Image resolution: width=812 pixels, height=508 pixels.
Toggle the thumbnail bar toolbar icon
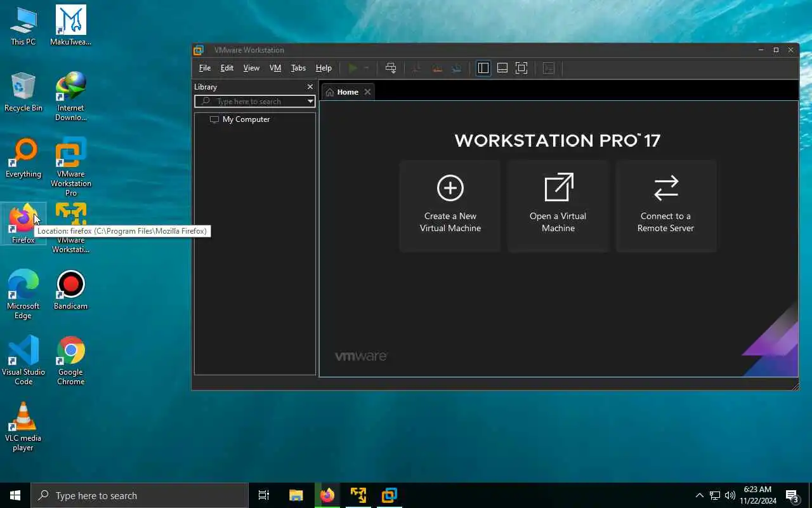pos(502,68)
